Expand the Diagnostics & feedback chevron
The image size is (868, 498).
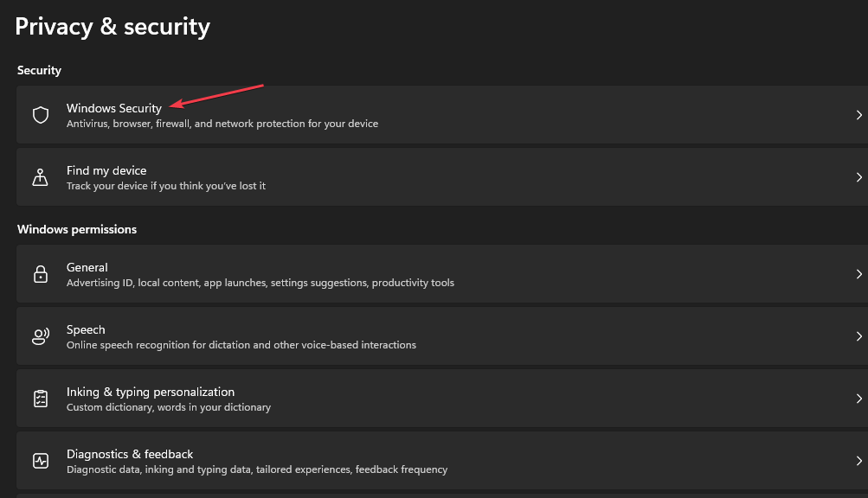click(858, 460)
